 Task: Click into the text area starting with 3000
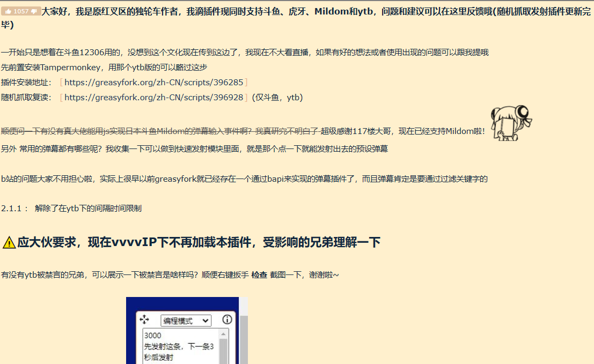point(180,347)
